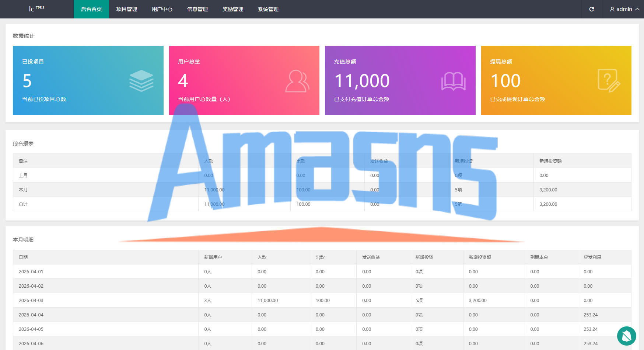Click the 充值总额 value 11,000
The height and width of the screenshot is (350, 644).
click(x=362, y=81)
